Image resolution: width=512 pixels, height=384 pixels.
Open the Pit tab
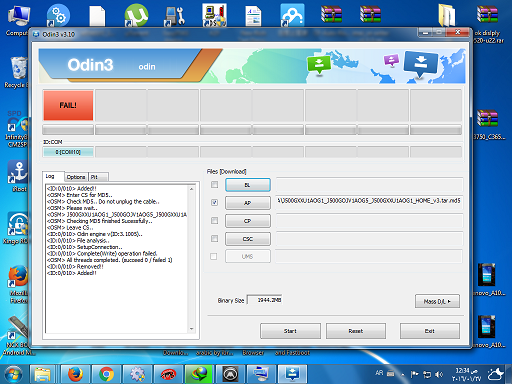98,177
